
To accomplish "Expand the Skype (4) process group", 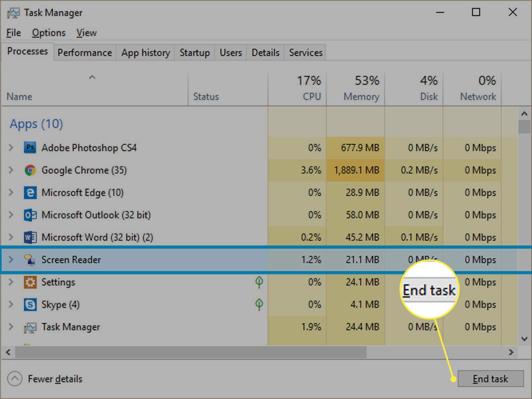I will tap(11, 305).
